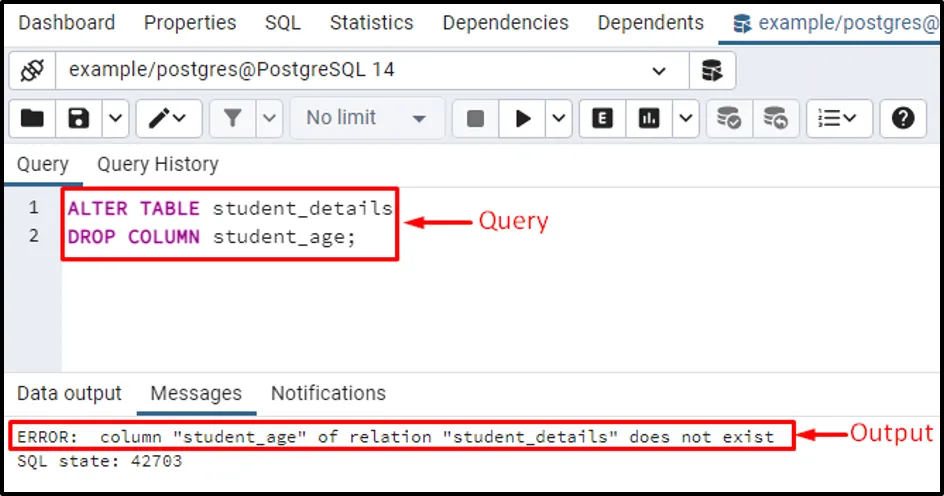Expand the connection selector dropdown
The height and width of the screenshot is (496, 944).
(659, 70)
